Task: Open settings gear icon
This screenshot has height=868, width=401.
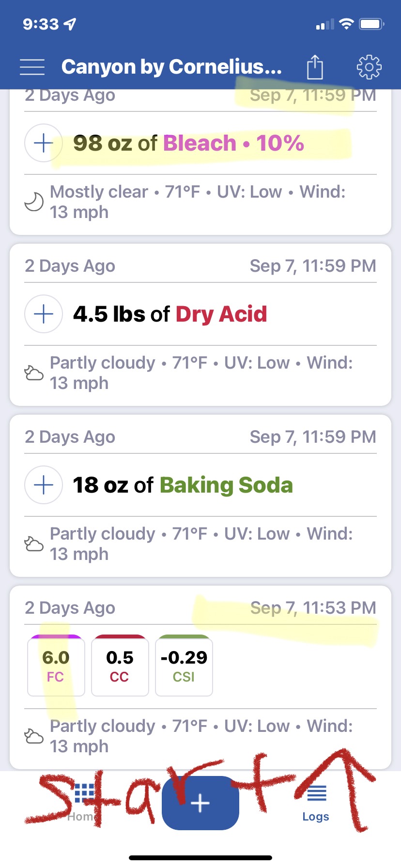Action: point(369,67)
